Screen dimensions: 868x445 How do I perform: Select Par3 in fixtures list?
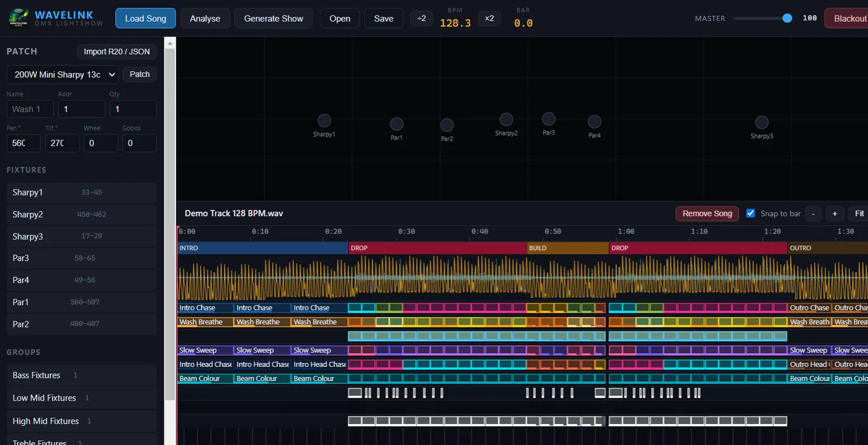tap(81, 258)
